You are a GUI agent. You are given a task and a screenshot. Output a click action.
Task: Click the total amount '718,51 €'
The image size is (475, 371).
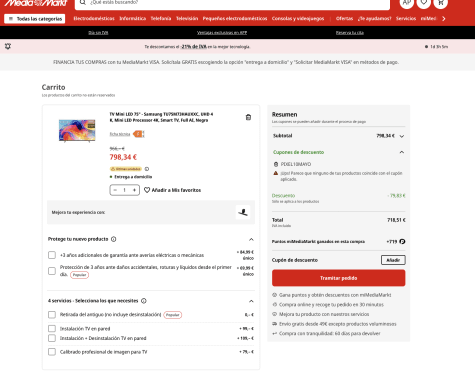coord(396,220)
